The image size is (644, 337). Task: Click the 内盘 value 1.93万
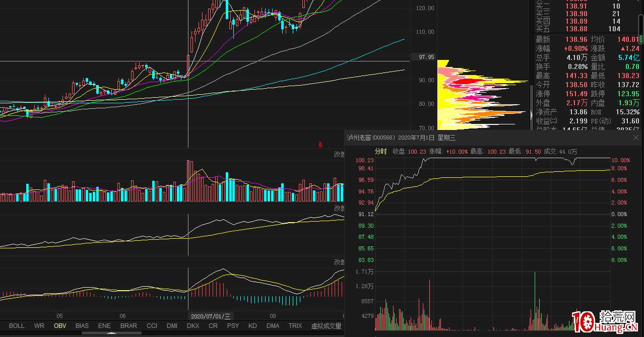(629, 103)
